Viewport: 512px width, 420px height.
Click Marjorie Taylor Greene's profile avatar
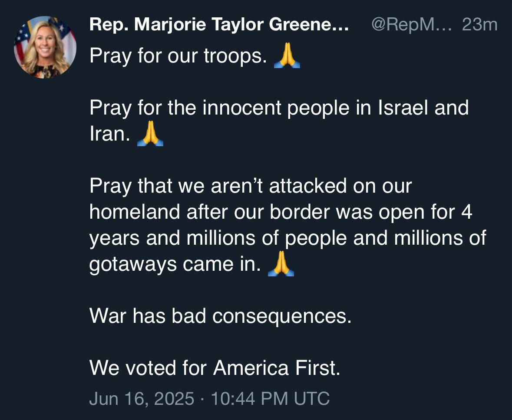pyautogui.click(x=45, y=47)
